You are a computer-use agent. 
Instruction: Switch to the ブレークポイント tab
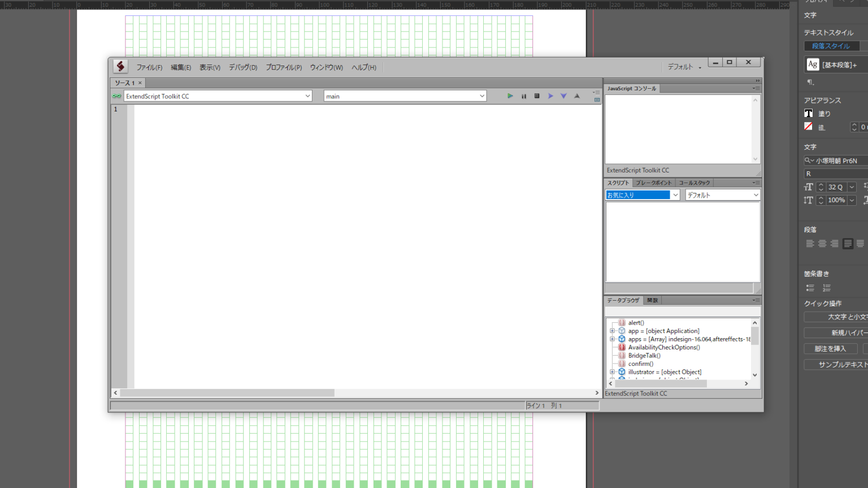[x=653, y=183]
